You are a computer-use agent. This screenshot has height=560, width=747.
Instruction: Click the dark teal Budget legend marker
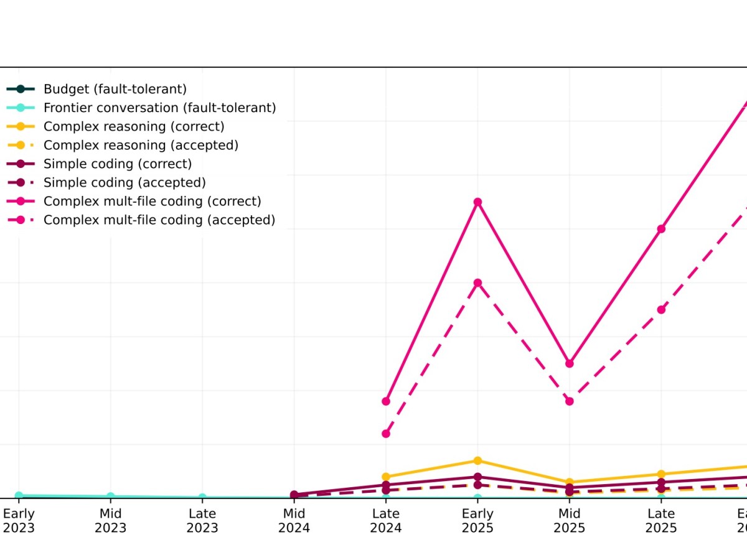pyautogui.click(x=21, y=89)
